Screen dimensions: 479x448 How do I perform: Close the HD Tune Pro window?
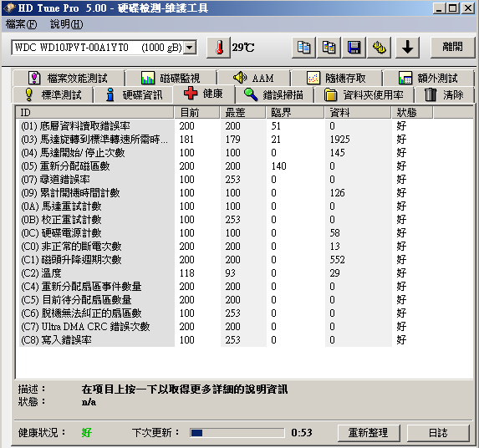467,8
